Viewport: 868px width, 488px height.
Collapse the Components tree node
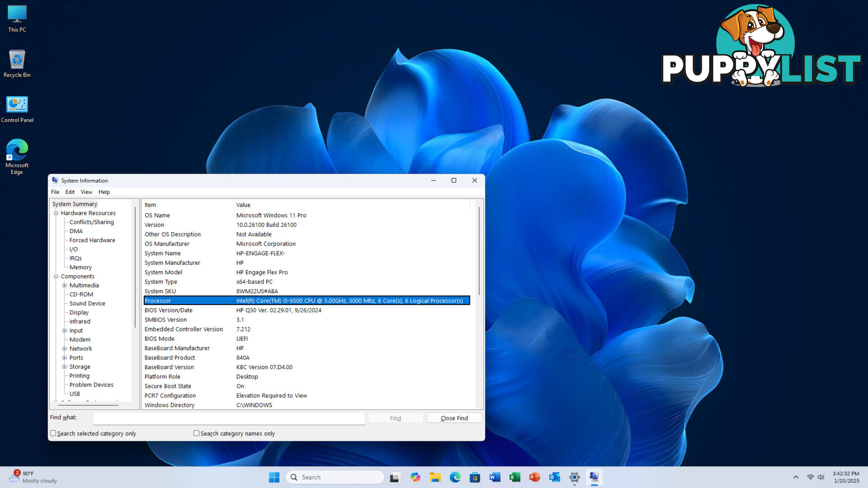click(56, 276)
